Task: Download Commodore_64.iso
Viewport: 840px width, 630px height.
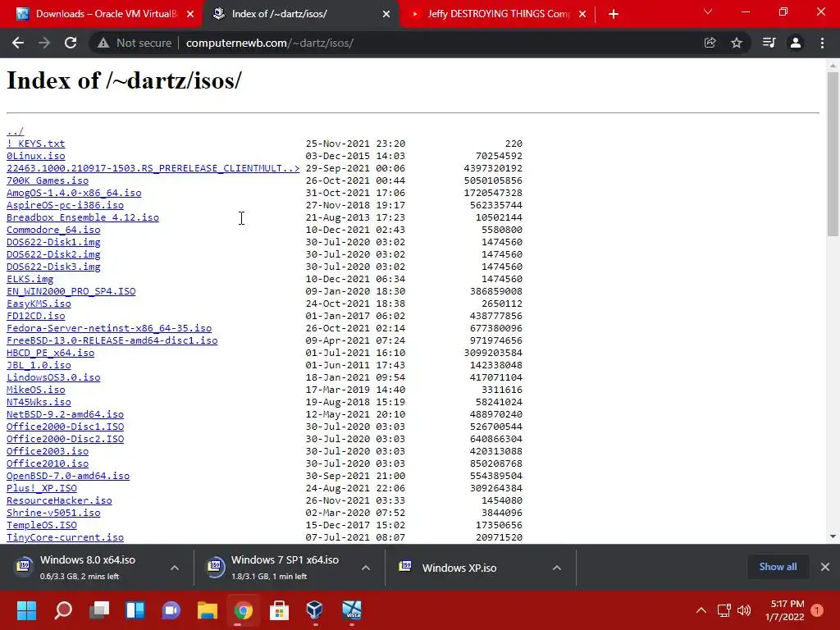Action: click(53, 230)
